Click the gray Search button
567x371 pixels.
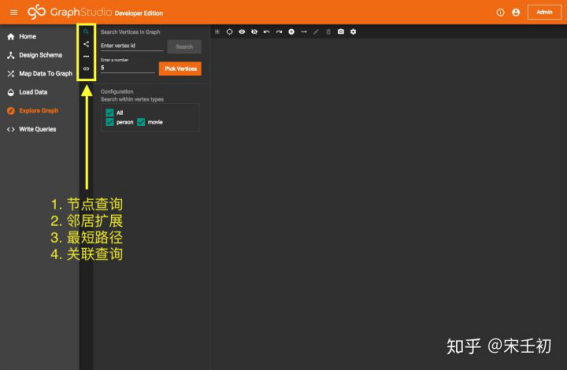(x=184, y=47)
